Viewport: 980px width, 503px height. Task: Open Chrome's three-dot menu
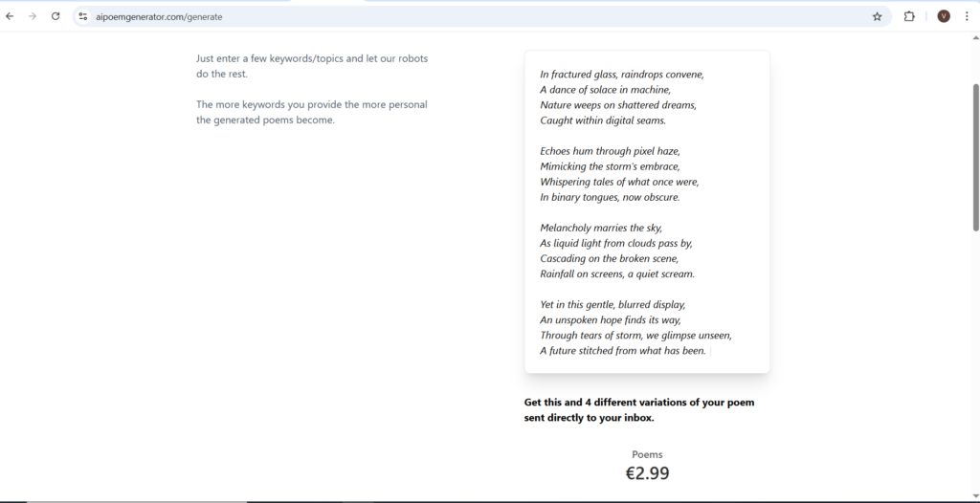coord(967,16)
